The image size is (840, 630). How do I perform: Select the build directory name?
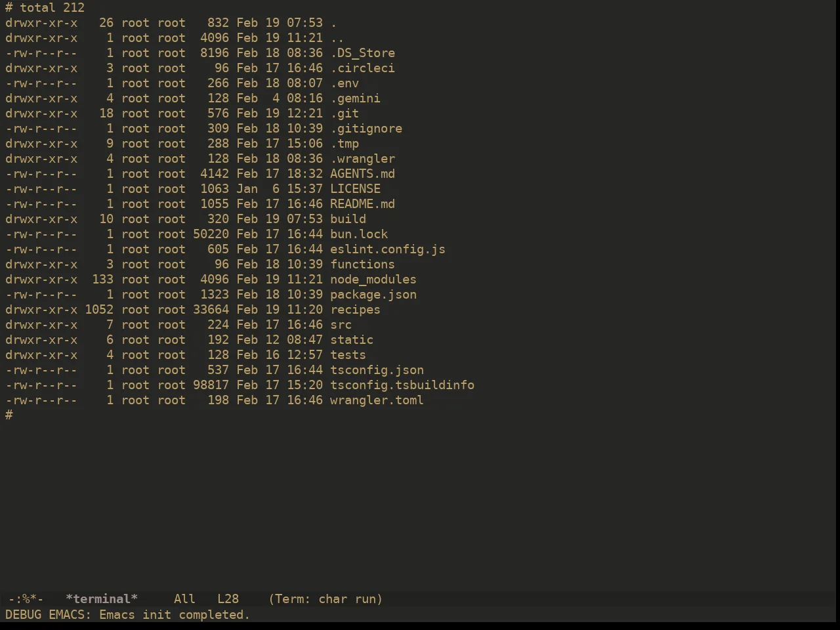click(x=348, y=219)
